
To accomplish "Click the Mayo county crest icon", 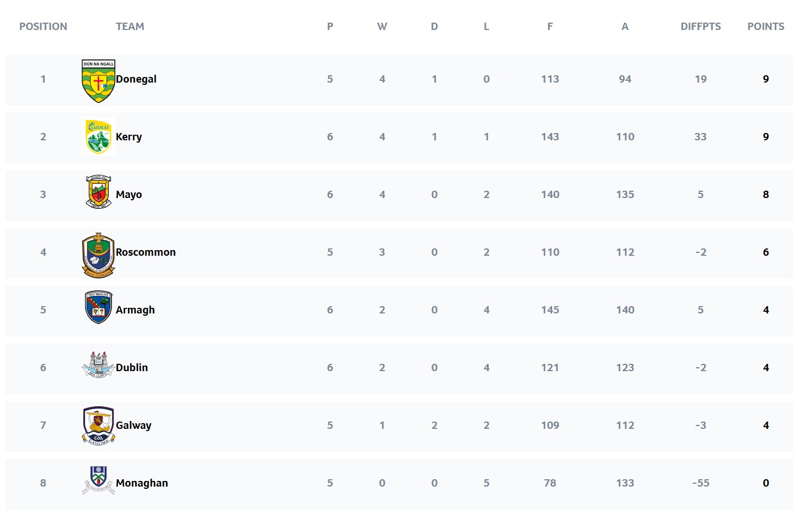I will pos(99,192).
